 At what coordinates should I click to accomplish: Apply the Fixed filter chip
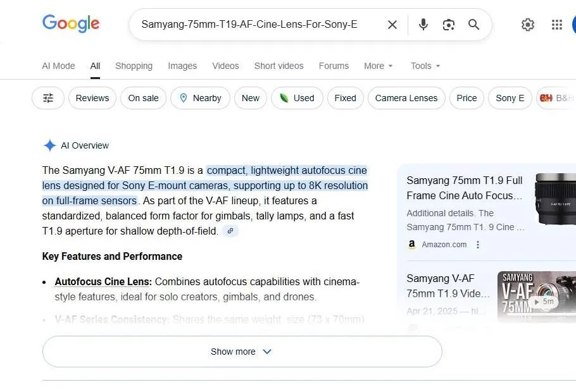346,98
